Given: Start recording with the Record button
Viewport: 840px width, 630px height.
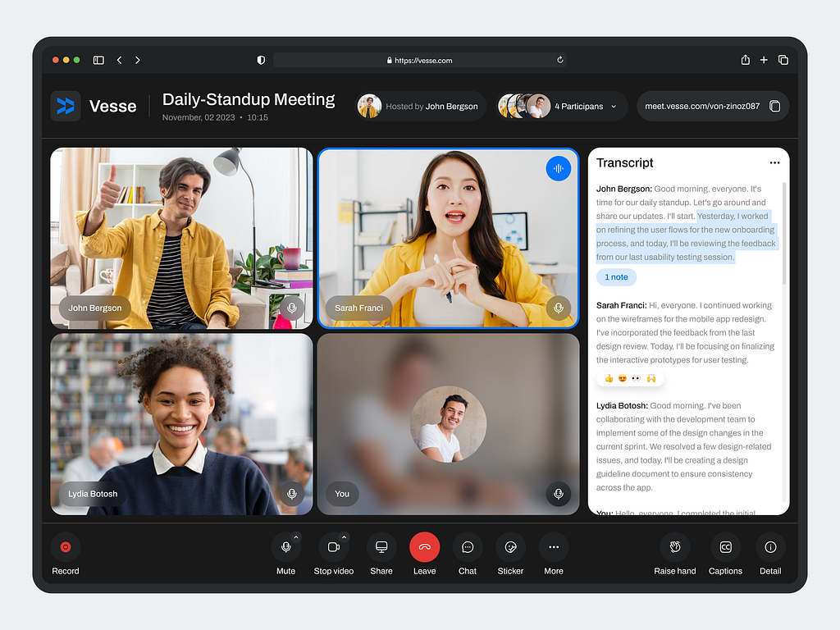Looking at the screenshot, I should coord(66,547).
